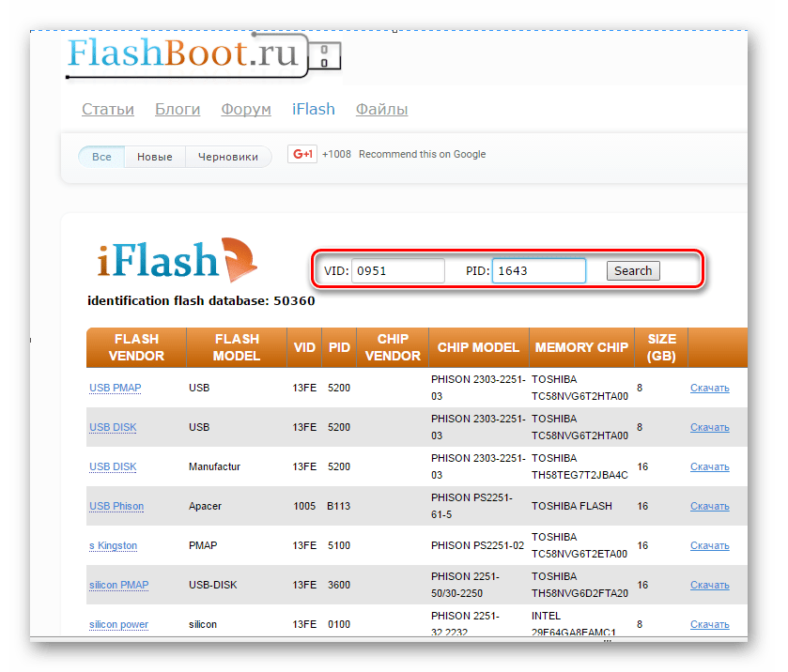This screenshot has width=788, height=672.
Task: Click the iFlash logo image
Action: tap(178, 260)
